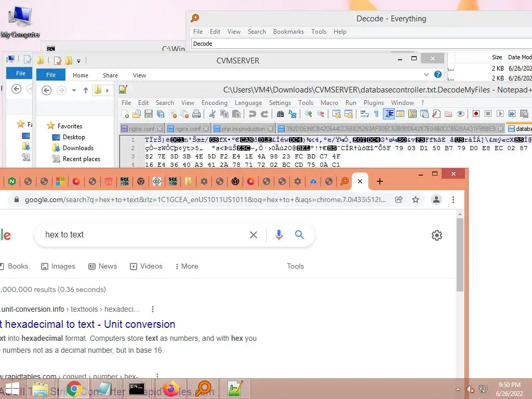Toggle bookmark star in Chrome address bar
The height and width of the screenshot is (399, 532).
pos(416,199)
